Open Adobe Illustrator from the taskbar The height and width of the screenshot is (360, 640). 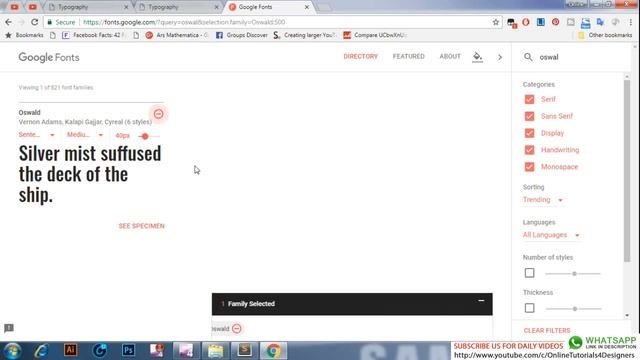(x=70, y=350)
